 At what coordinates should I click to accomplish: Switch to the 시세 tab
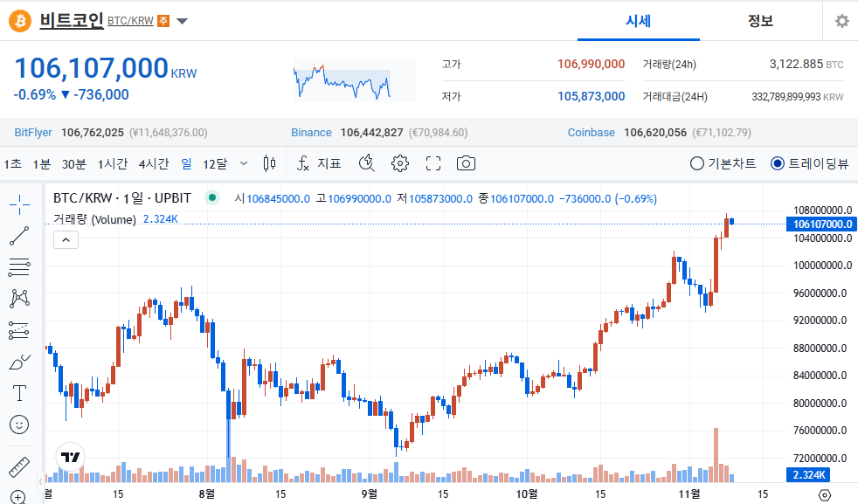pyautogui.click(x=638, y=21)
